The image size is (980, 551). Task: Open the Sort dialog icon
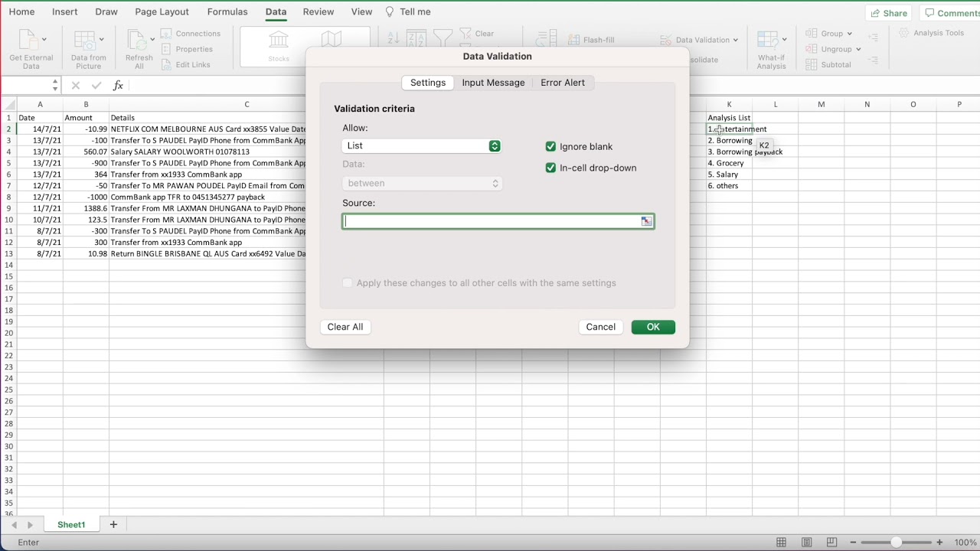pyautogui.click(x=416, y=39)
